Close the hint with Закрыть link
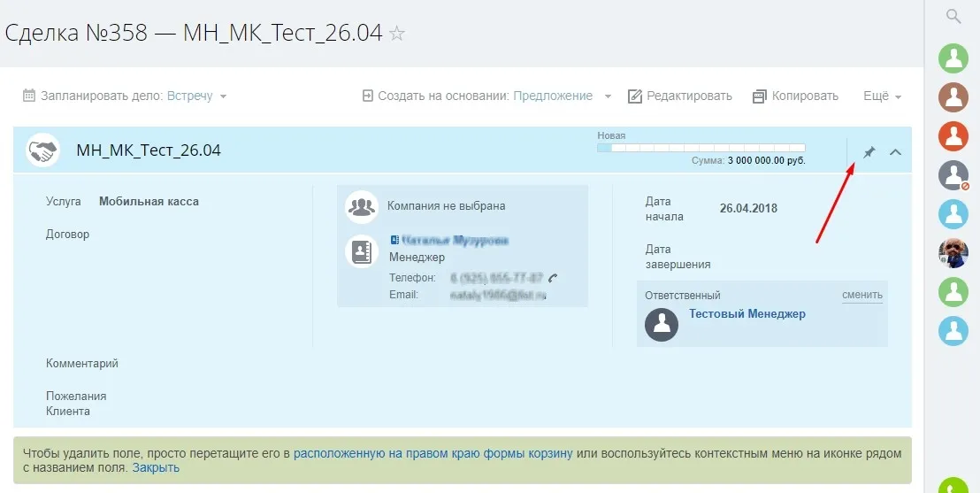The height and width of the screenshot is (493, 980). tap(156, 467)
